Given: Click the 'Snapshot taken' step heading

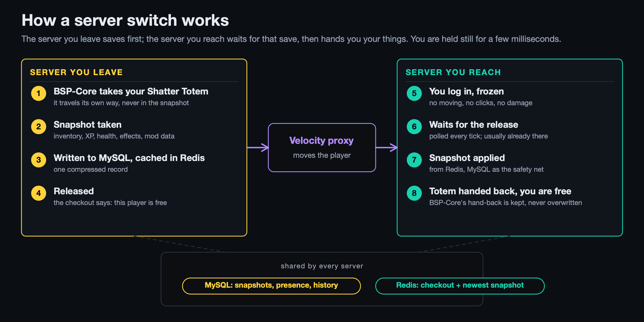Looking at the screenshot, I should pos(87,125).
